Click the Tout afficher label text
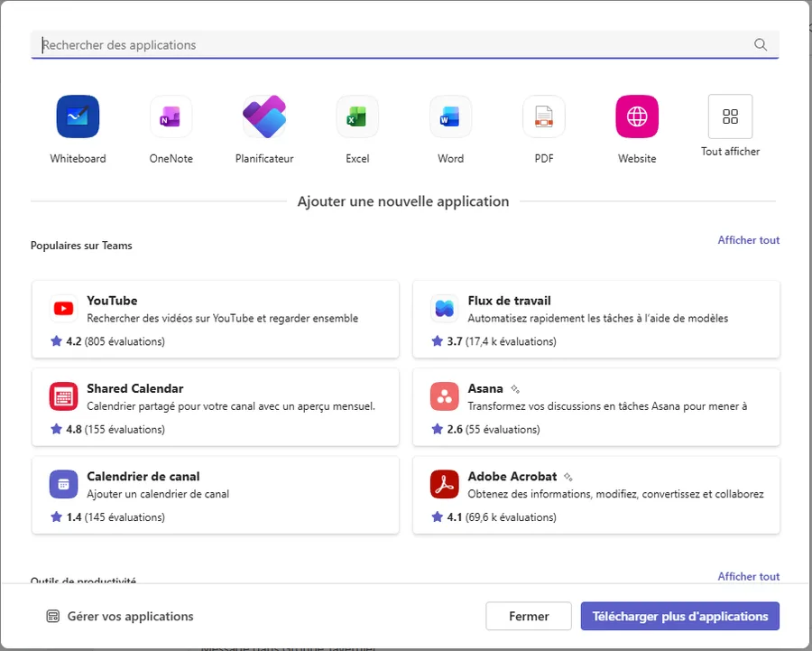 point(730,152)
